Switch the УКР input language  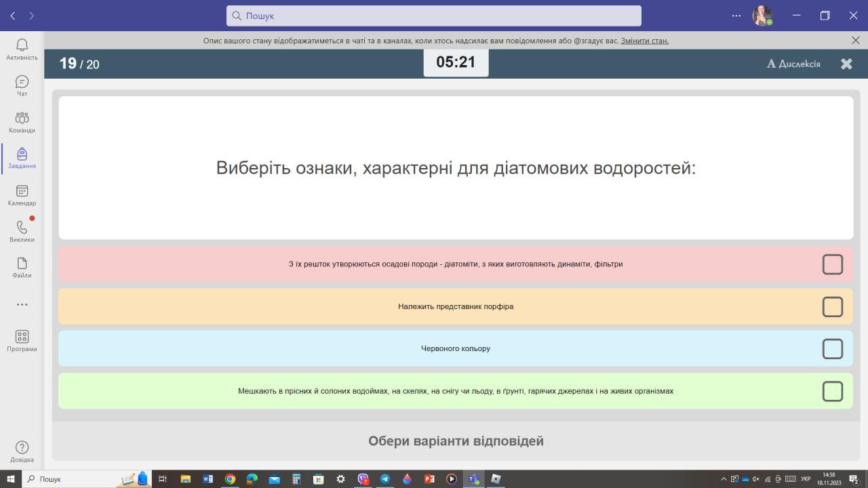[x=806, y=479]
